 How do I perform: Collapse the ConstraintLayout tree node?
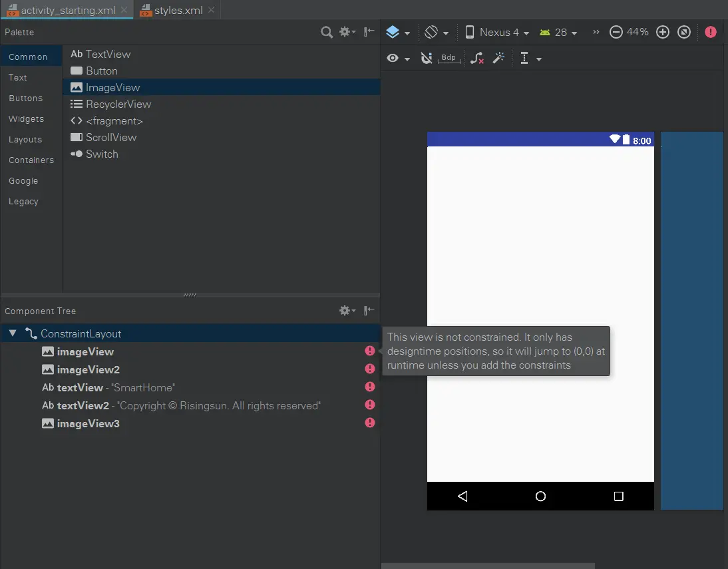click(13, 333)
